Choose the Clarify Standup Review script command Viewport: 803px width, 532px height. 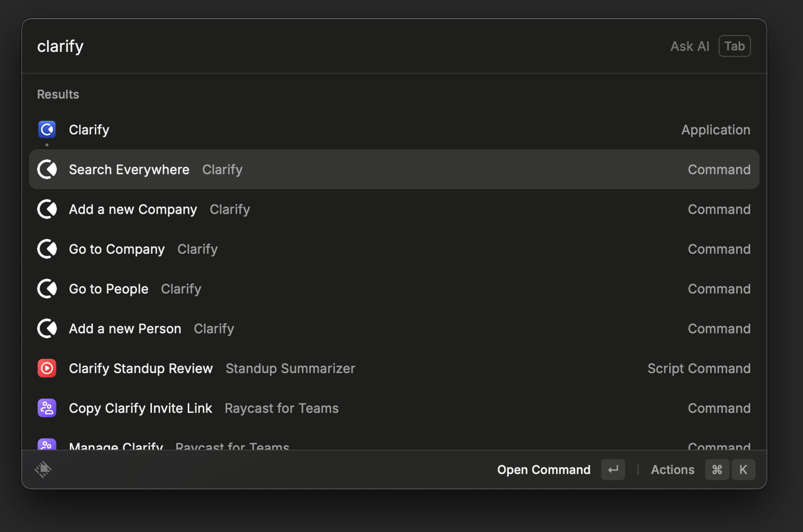[141, 368]
